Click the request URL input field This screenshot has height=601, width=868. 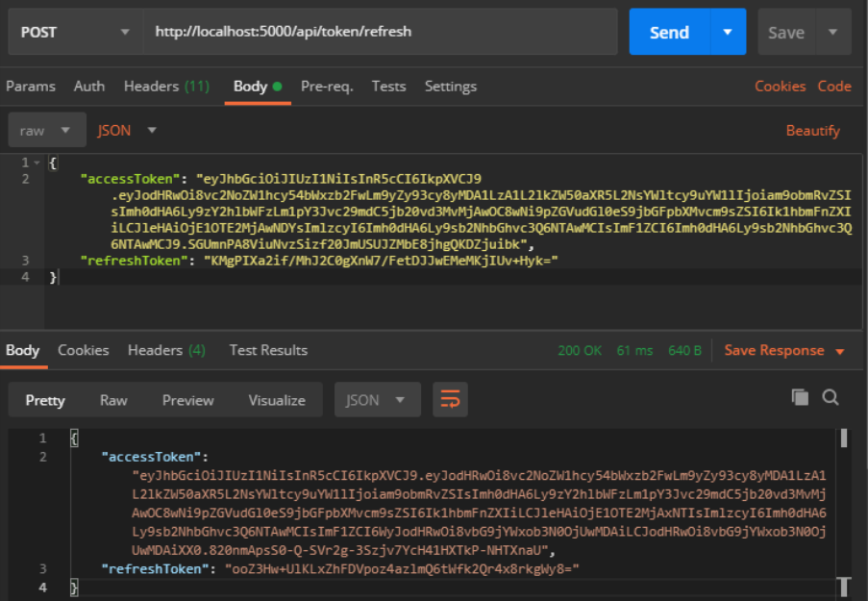[380, 32]
